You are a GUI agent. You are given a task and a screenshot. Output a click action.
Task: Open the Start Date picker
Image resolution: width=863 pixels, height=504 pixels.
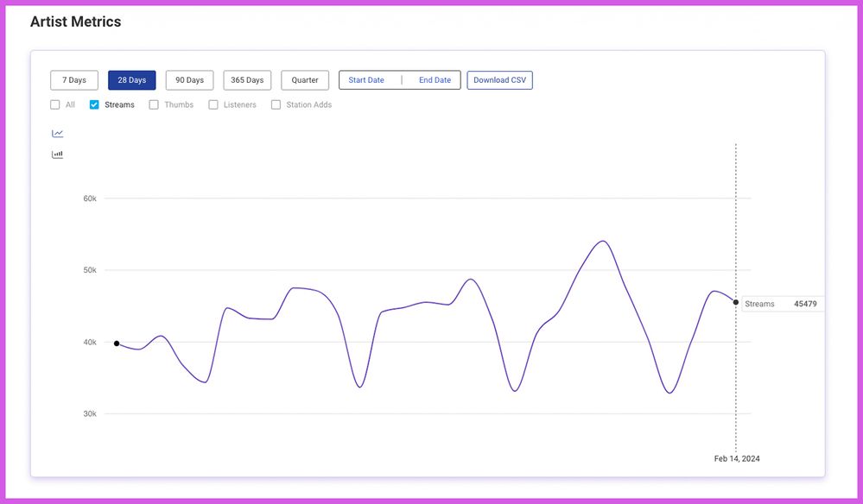(366, 80)
